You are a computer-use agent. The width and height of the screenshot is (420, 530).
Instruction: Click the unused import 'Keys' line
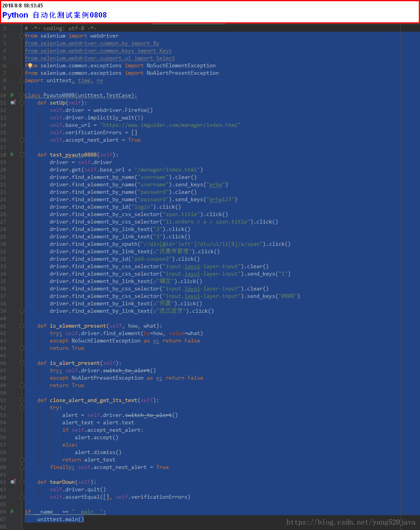click(x=98, y=50)
